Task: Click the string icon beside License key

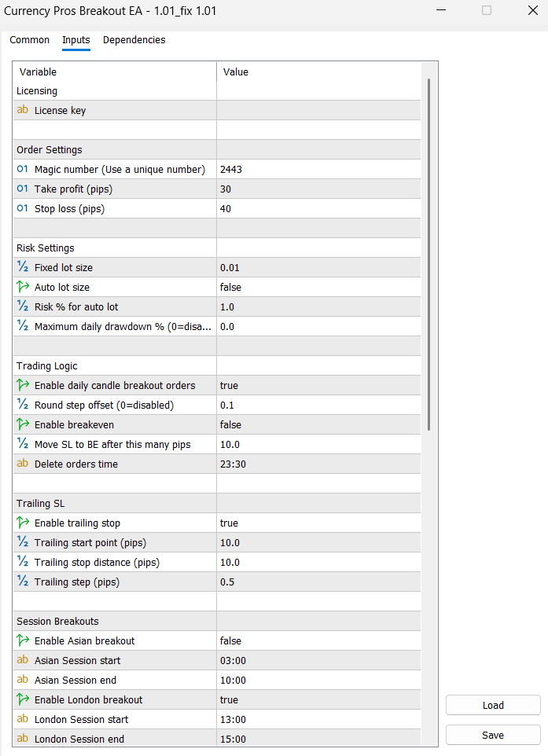Action: click(x=22, y=110)
